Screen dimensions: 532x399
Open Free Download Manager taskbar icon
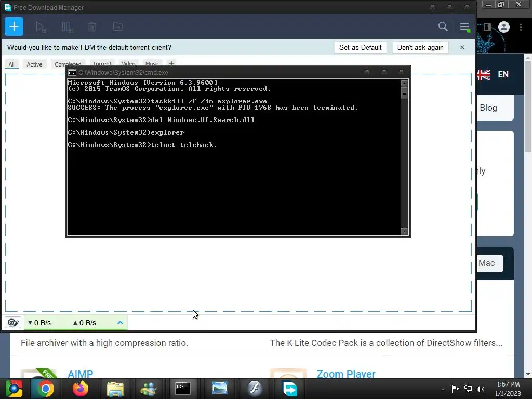pos(290,389)
